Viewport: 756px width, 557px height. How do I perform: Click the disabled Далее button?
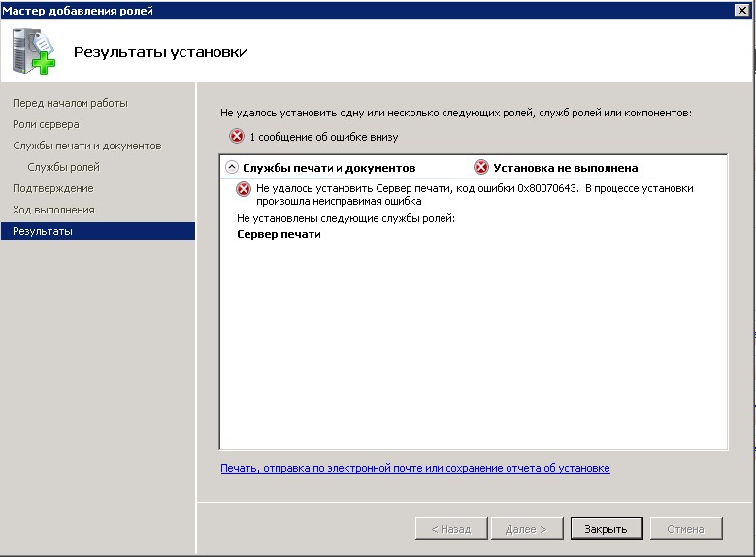[527, 529]
